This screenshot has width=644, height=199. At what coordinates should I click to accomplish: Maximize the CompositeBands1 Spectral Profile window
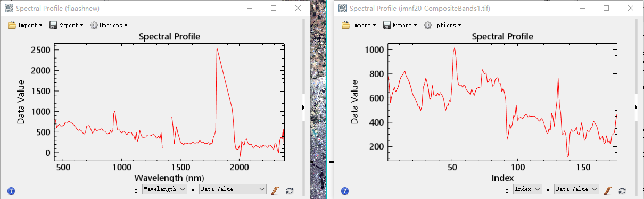[x=606, y=9]
